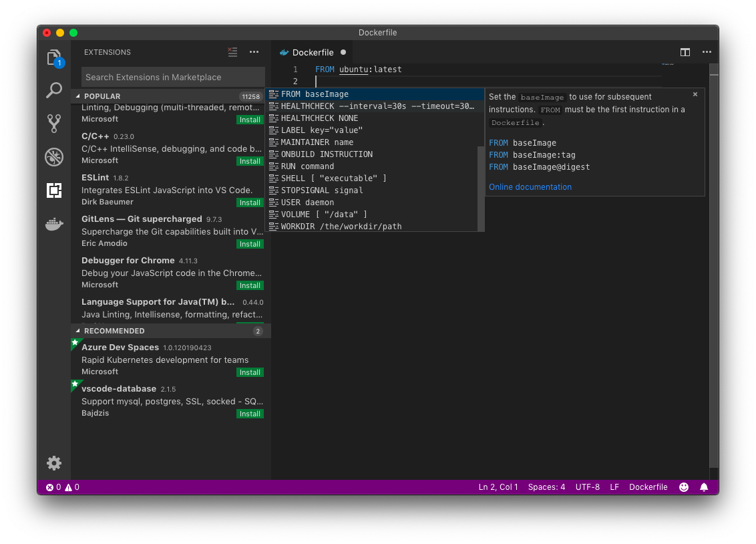Open the vscode-database extension entry

171,401
